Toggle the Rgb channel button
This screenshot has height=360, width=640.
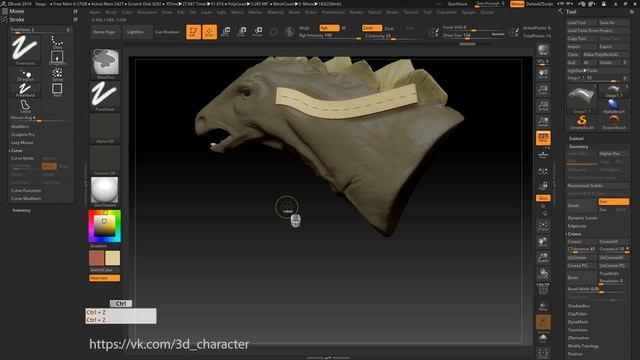(x=329, y=28)
